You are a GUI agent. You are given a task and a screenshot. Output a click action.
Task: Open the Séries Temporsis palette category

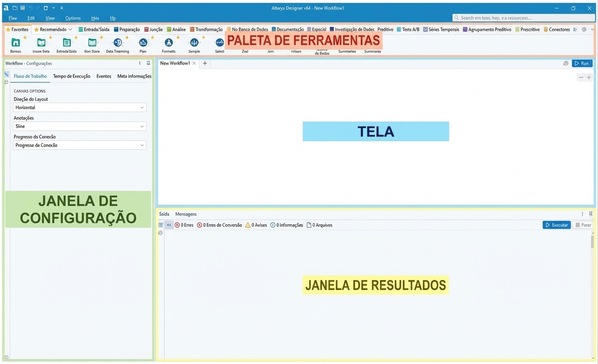[441, 30]
